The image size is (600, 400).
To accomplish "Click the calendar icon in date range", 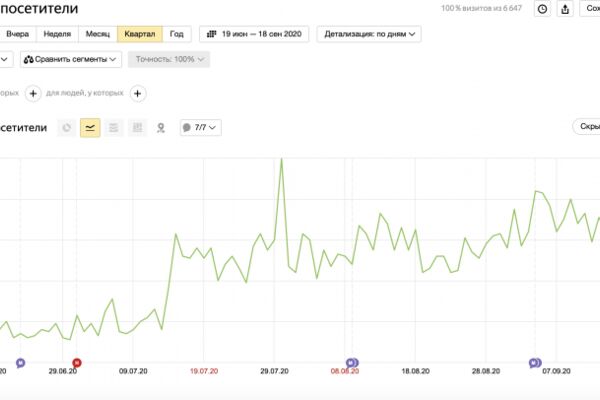I will tap(211, 34).
